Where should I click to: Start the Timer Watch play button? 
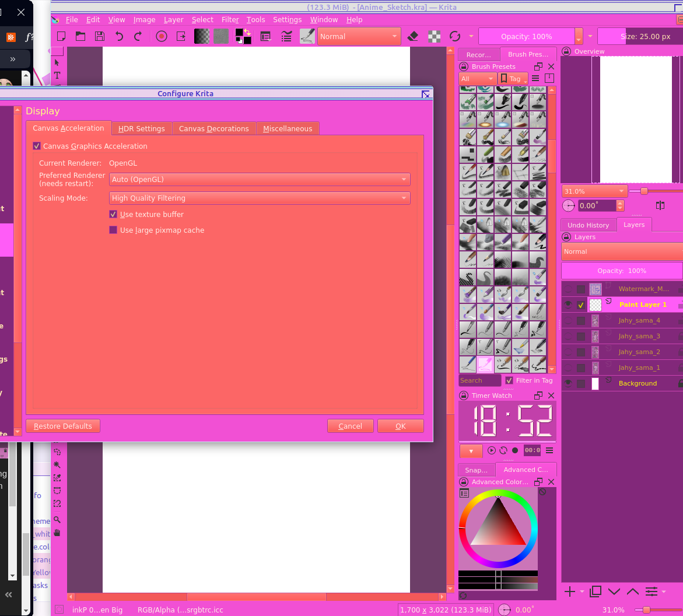(491, 450)
